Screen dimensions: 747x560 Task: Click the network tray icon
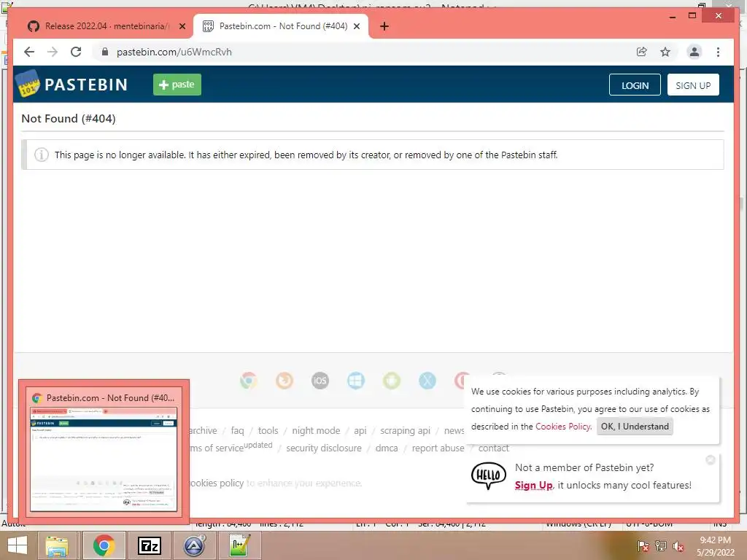[x=661, y=546]
